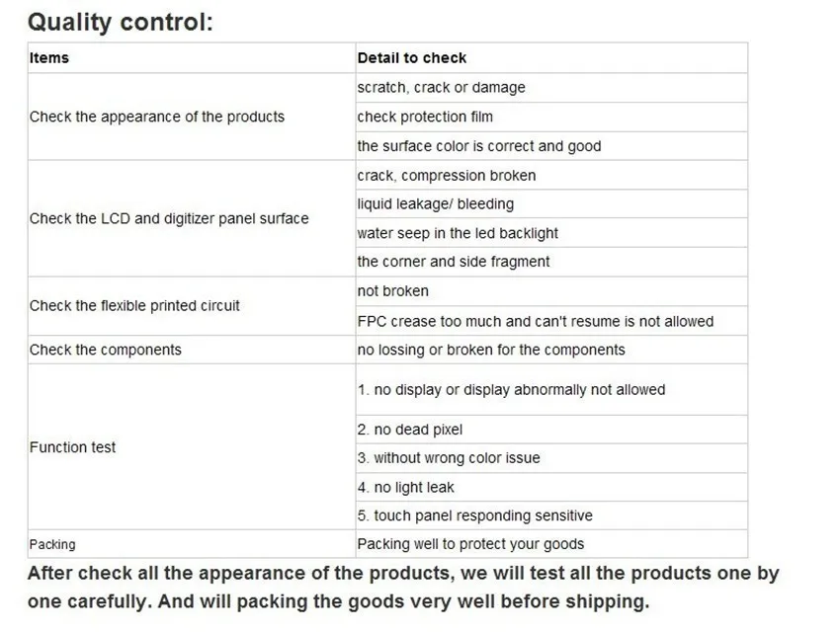Select the 'check protection film' row
The height and width of the screenshot is (633, 840).
[x=551, y=118]
